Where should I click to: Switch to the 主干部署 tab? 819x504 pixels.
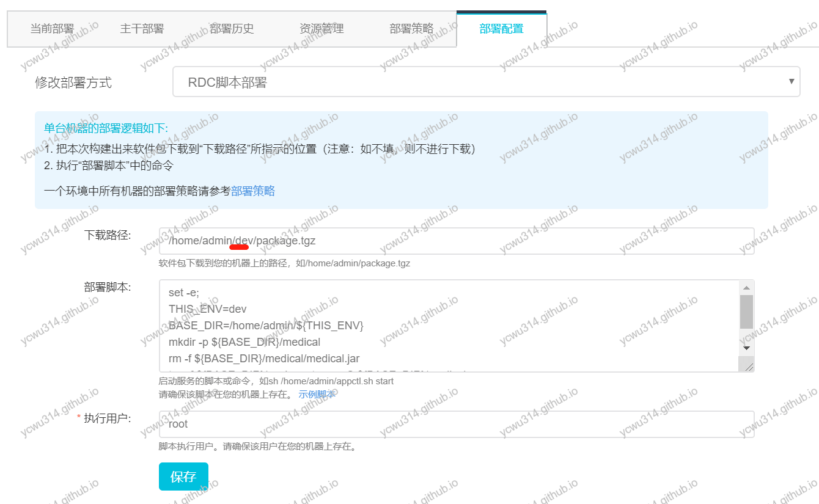pos(142,28)
